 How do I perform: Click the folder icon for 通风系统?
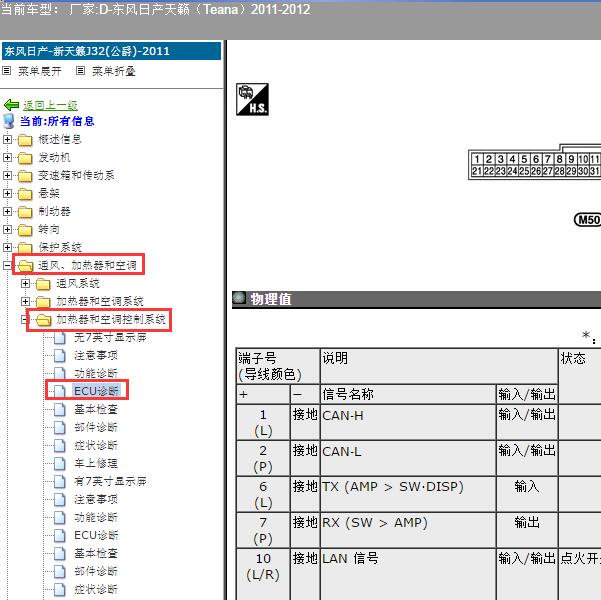[x=43, y=284]
